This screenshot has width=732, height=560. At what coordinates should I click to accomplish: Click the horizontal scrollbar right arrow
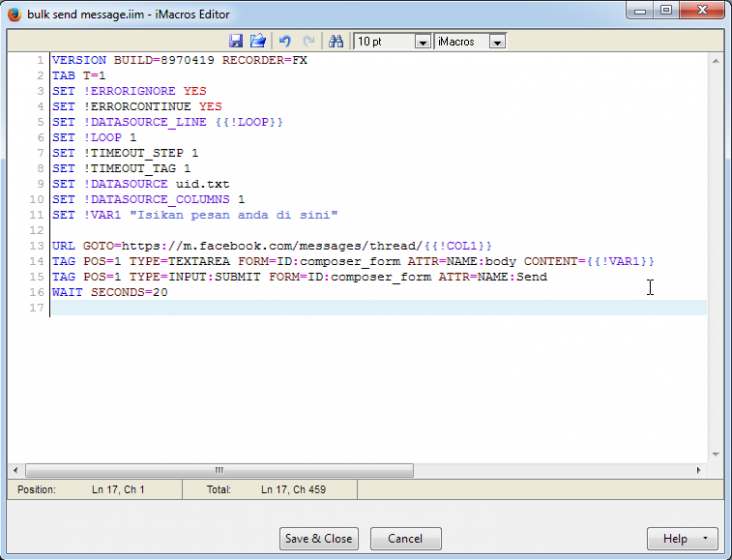[699, 470]
